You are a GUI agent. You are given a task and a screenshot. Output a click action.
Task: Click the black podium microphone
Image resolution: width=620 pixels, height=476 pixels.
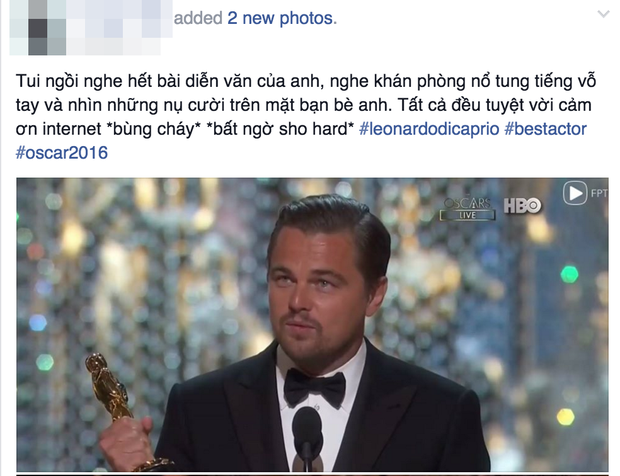[x=307, y=437]
